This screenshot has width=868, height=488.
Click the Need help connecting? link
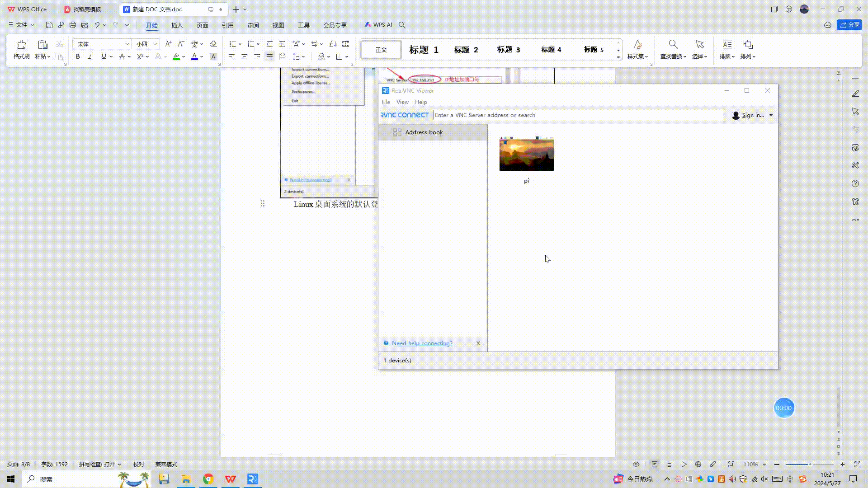[422, 343]
